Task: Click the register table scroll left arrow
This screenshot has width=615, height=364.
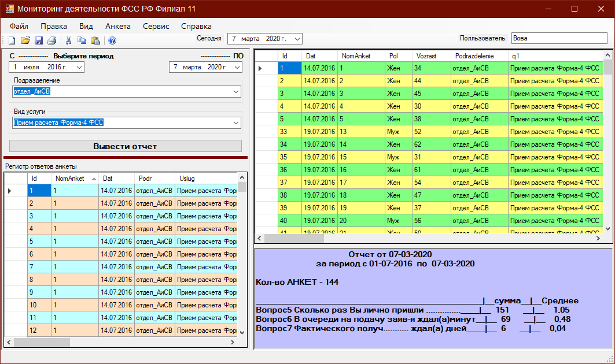Action: tap(9, 342)
